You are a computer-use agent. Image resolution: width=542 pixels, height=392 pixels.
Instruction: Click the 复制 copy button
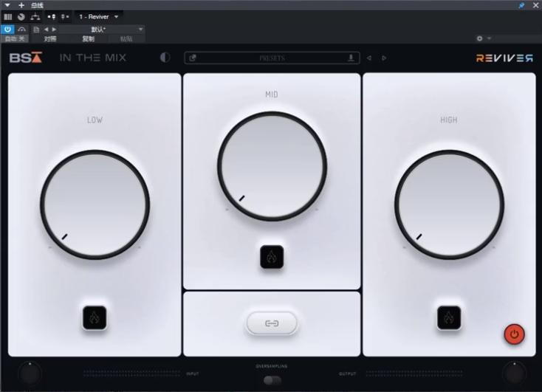tap(88, 38)
